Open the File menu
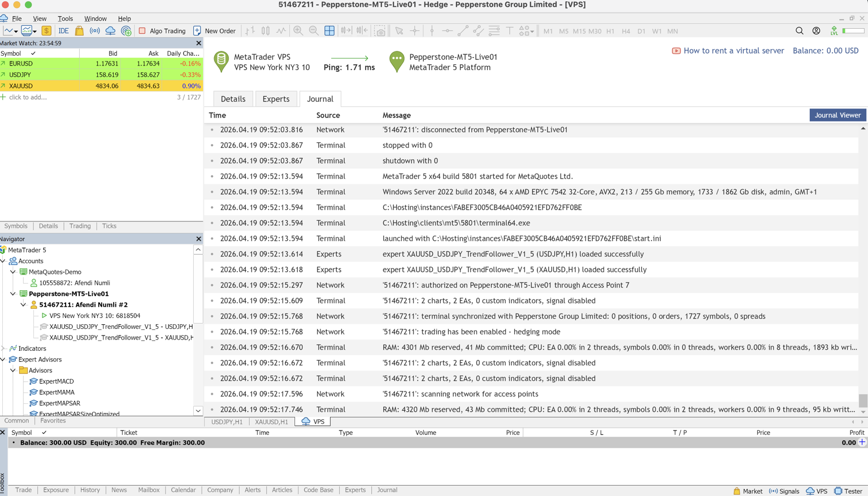The image size is (868, 496). coord(17,19)
